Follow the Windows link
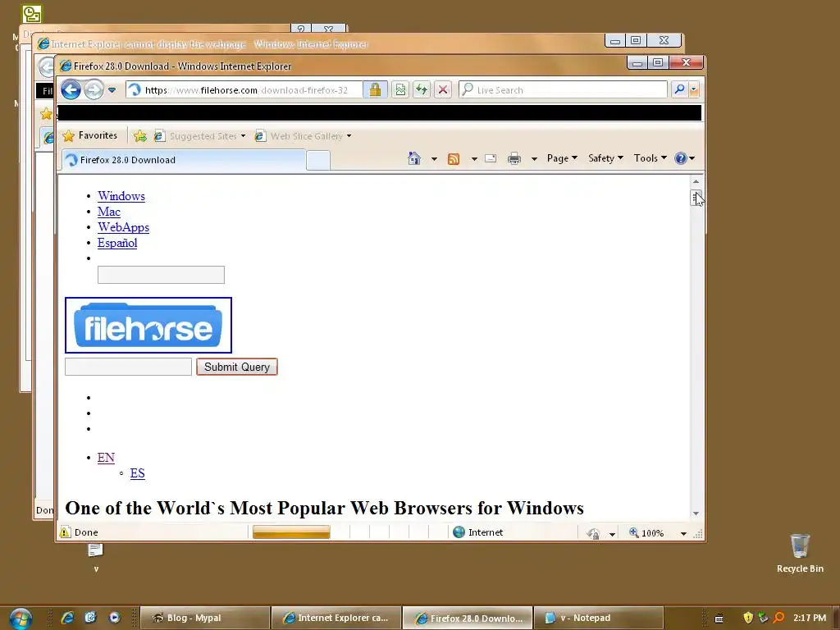Viewport: 840px width, 630px height. (x=121, y=196)
